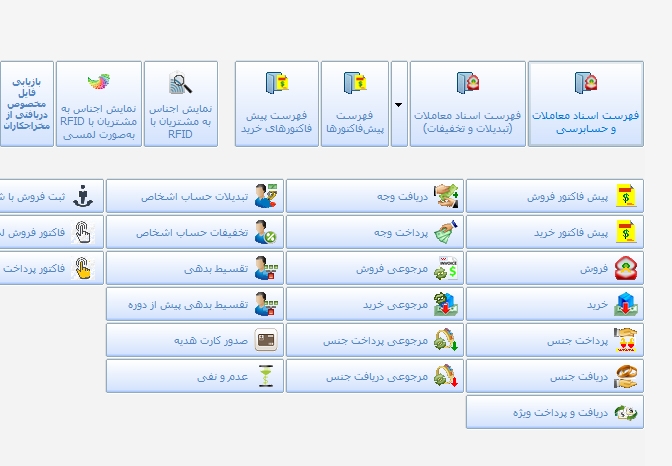Click تقسیط بدهی پیش از دوره
This screenshot has width=672, height=466.
tap(194, 304)
